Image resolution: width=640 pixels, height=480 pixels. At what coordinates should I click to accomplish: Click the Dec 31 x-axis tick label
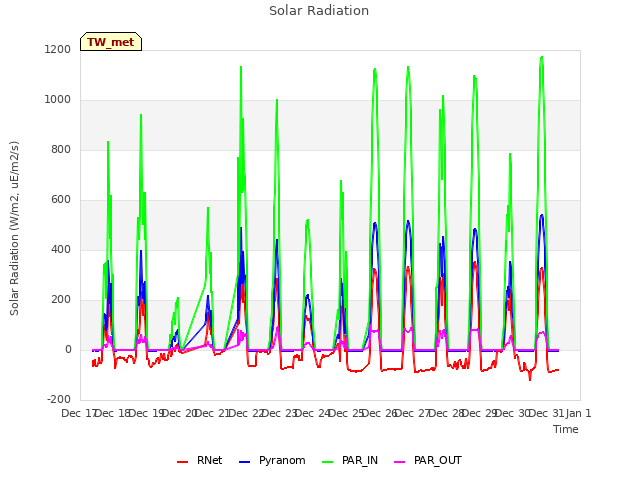(546, 413)
